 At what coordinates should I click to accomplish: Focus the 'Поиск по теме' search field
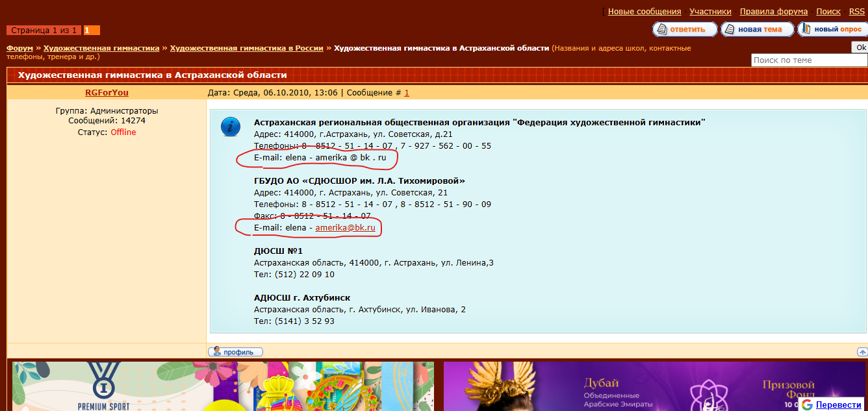808,60
